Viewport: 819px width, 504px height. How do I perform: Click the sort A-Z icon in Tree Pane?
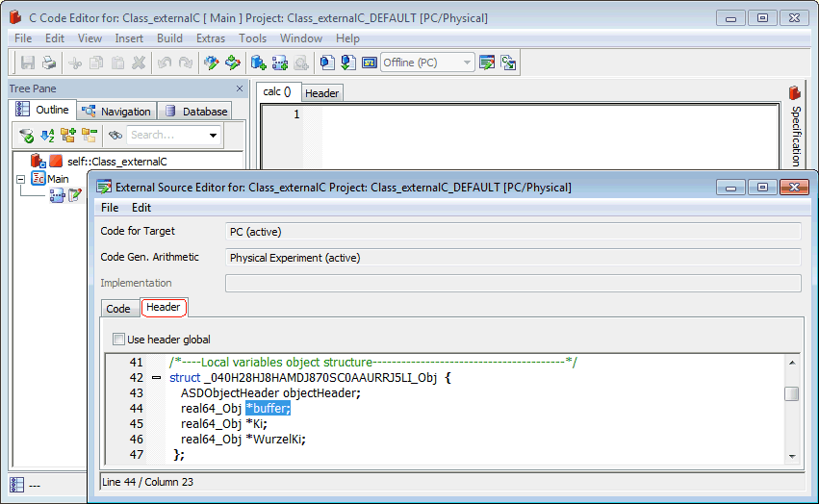47,136
